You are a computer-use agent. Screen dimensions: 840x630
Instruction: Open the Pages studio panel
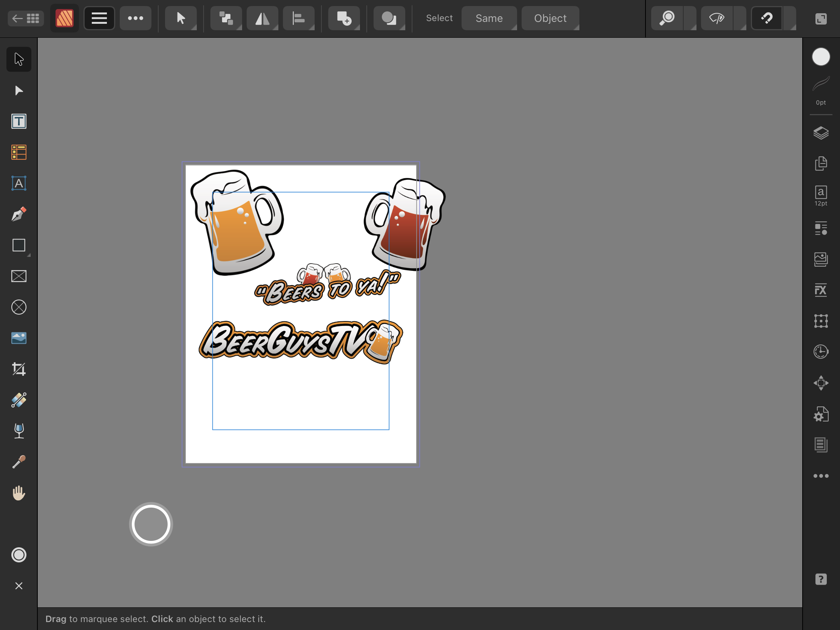821,163
